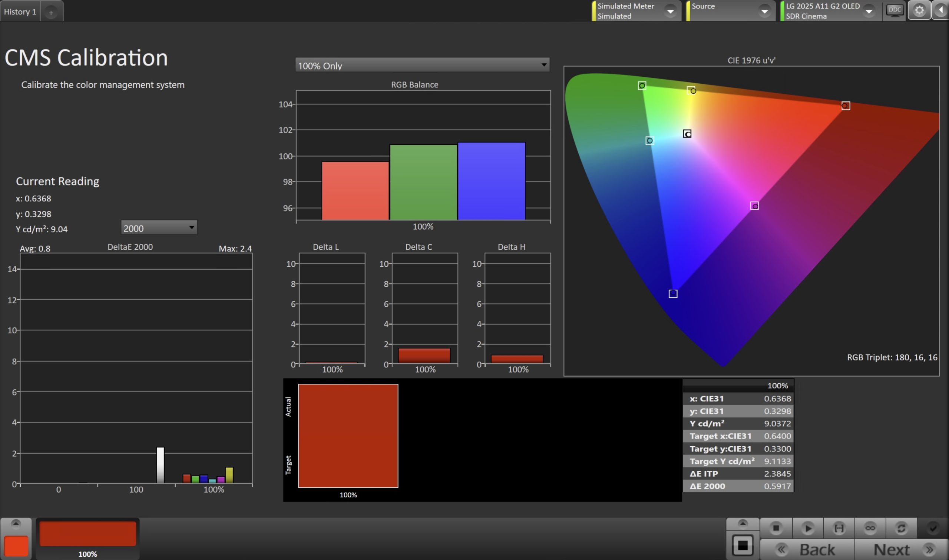
Task: Click the large black pattern window icon
Action: pos(743,545)
